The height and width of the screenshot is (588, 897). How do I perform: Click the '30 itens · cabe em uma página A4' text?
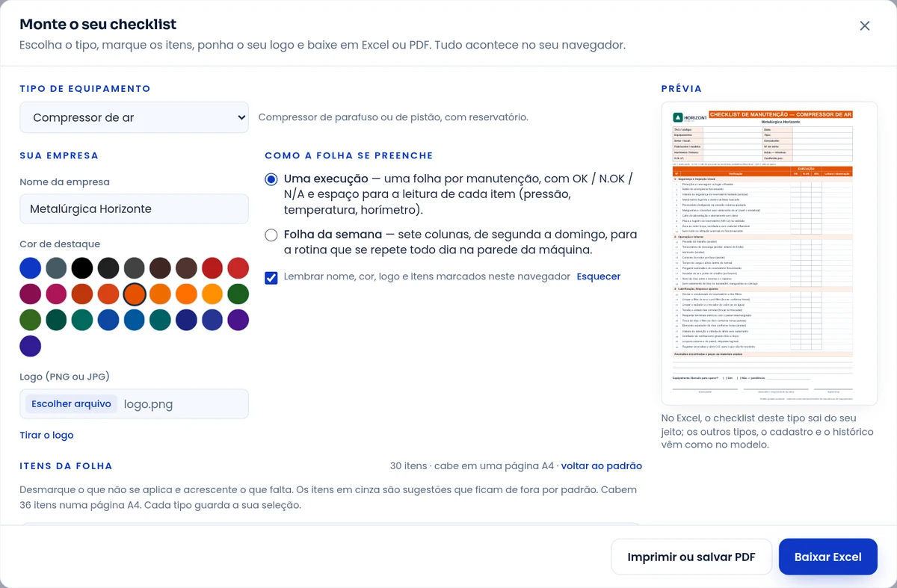pos(472,465)
